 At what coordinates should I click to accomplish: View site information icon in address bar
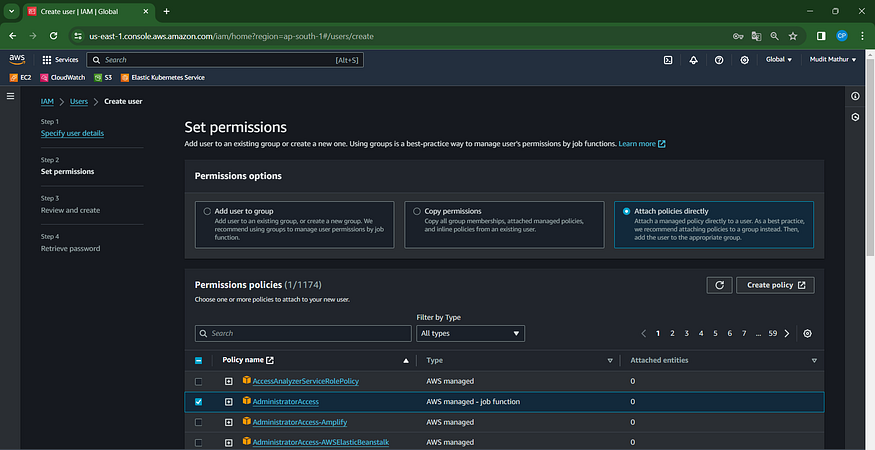pos(78,36)
